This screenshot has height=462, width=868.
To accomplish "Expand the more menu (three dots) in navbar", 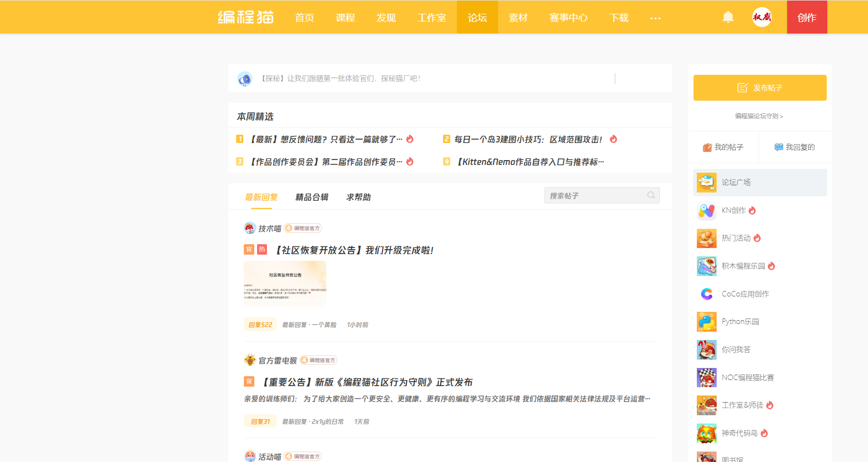I will (x=655, y=18).
